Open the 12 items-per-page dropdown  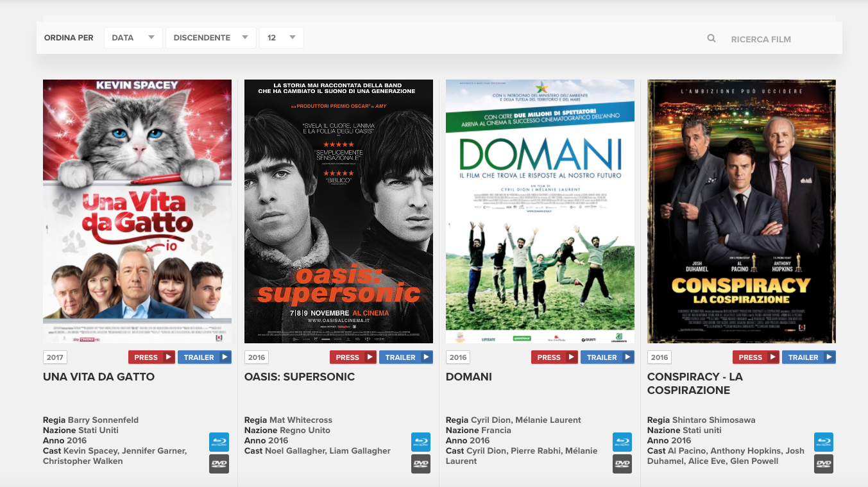(282, 38)
